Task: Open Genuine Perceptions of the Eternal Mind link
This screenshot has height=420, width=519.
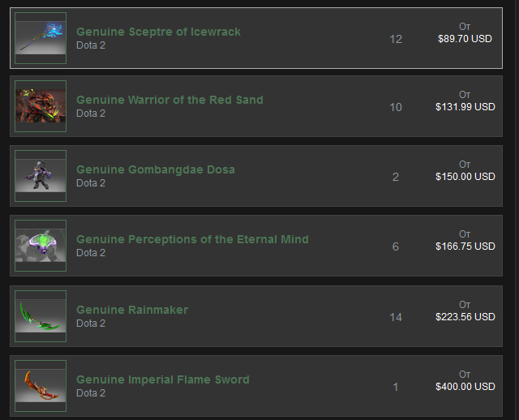Action: click(x=192, y=239)
